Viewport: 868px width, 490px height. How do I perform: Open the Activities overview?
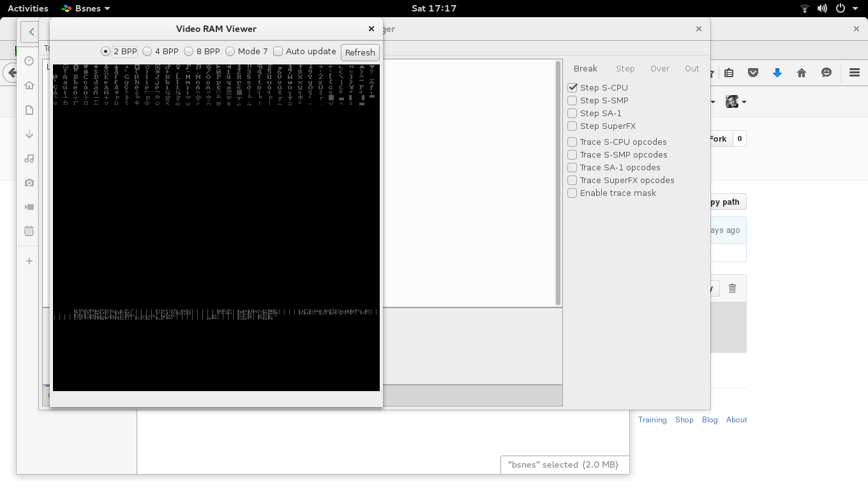coord(28,8)
